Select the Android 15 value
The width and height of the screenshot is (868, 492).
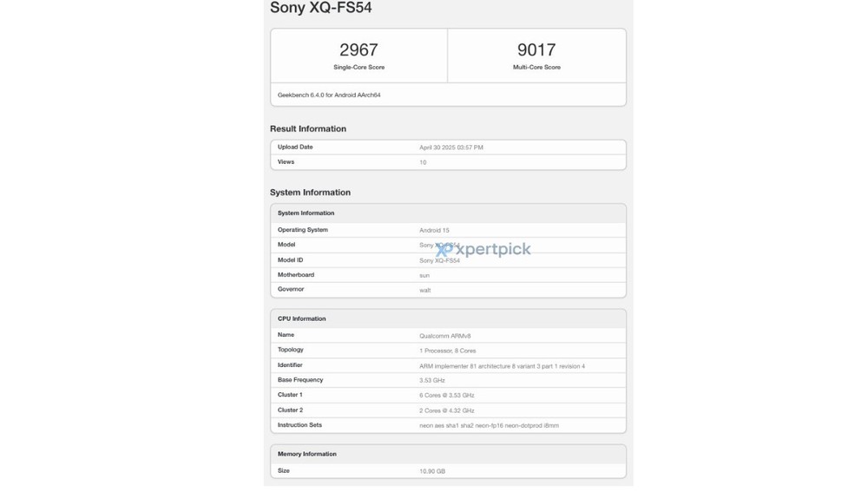(434, 230)
